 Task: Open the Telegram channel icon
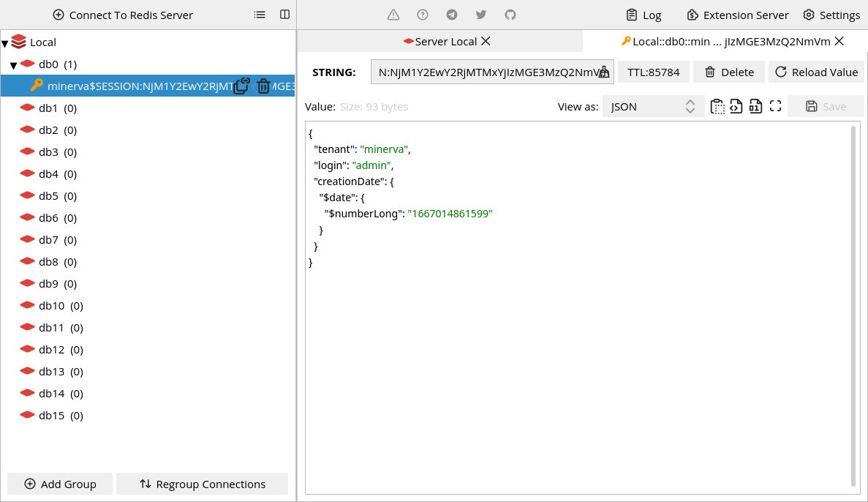tap(451, 14)
